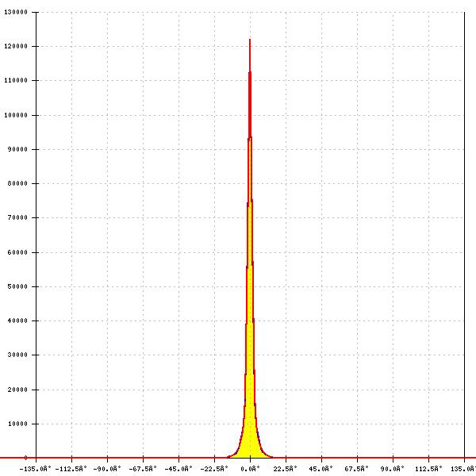Click the 120000 y-axis label
Viewport: 476px width, 476px height.
[x=16, y=46]
